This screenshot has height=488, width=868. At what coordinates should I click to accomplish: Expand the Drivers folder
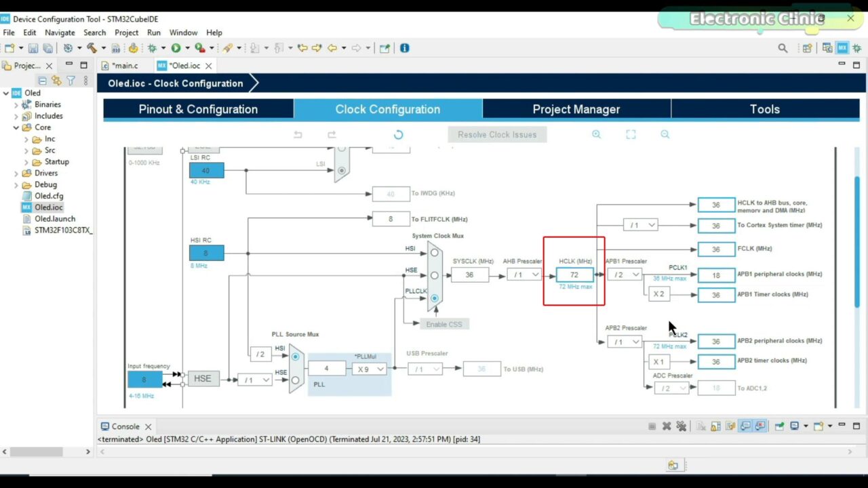(16, 173)
